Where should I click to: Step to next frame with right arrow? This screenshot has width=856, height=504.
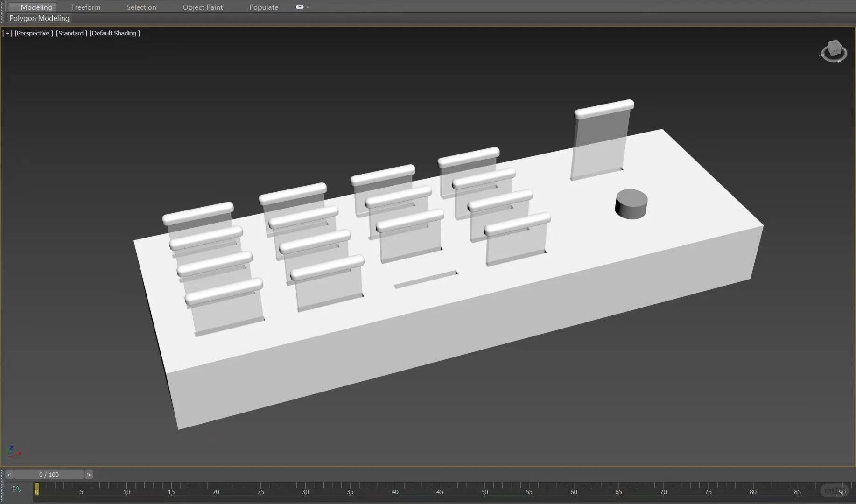pyautogui.click(x=89, y=475)
